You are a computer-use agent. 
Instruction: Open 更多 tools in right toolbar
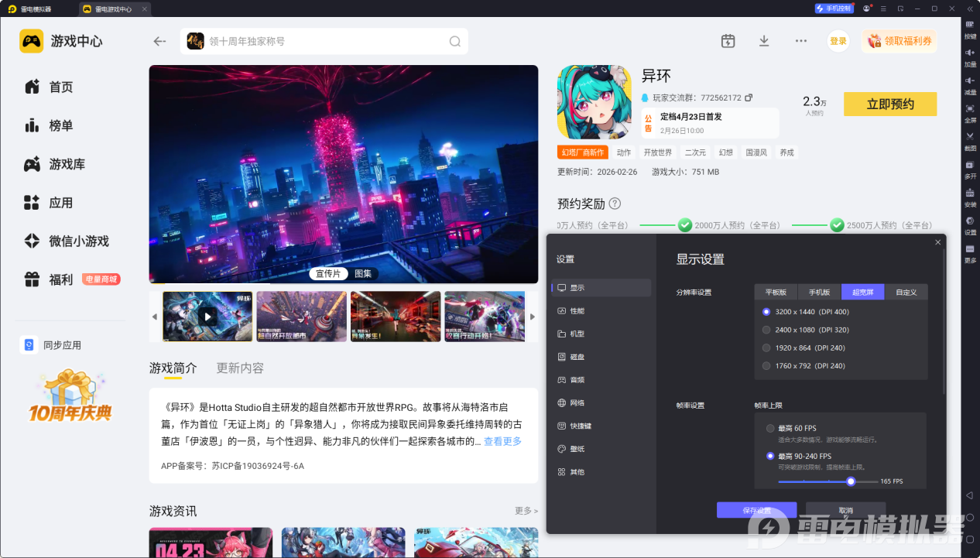point(970,253)
